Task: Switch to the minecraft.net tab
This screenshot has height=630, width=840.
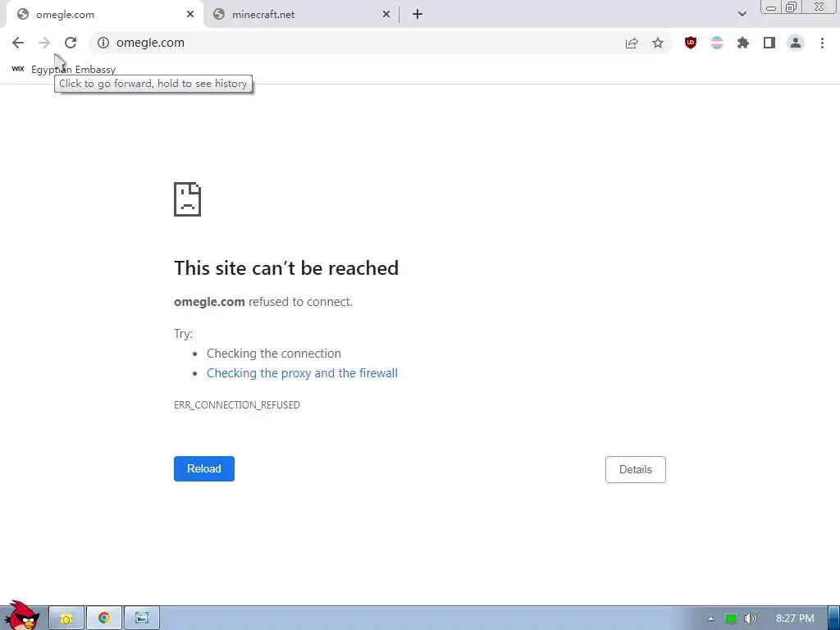Action: [301, 15]
